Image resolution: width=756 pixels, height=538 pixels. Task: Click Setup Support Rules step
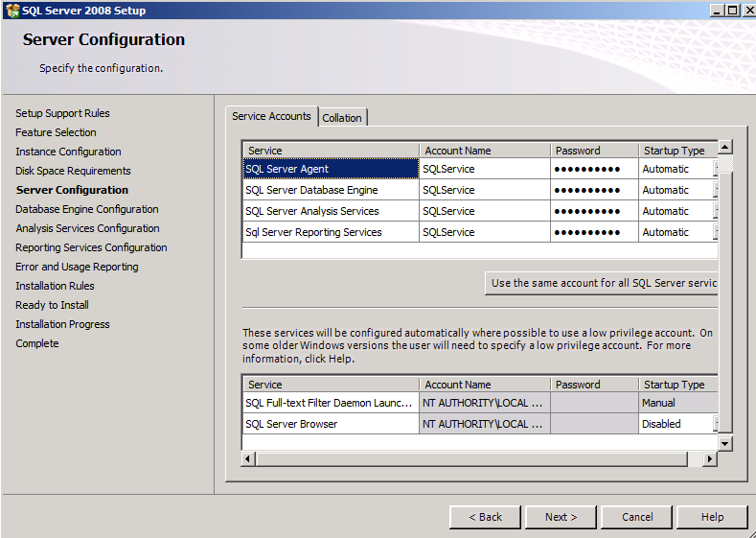[x=62, y=113]
